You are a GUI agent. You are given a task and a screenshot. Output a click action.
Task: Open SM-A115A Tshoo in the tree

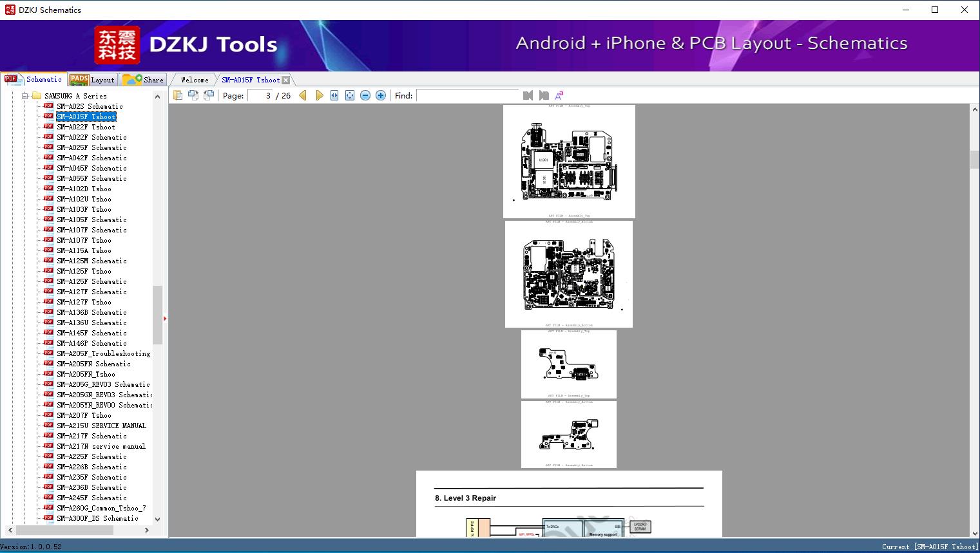84,250
